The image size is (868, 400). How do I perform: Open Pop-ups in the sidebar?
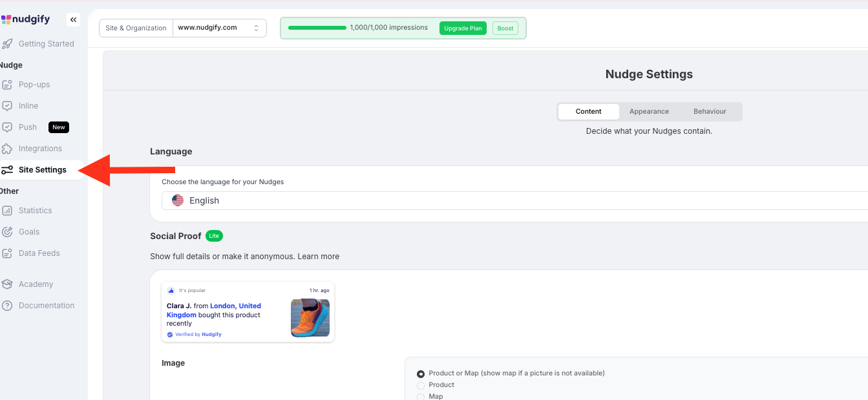tap(34, 85)
